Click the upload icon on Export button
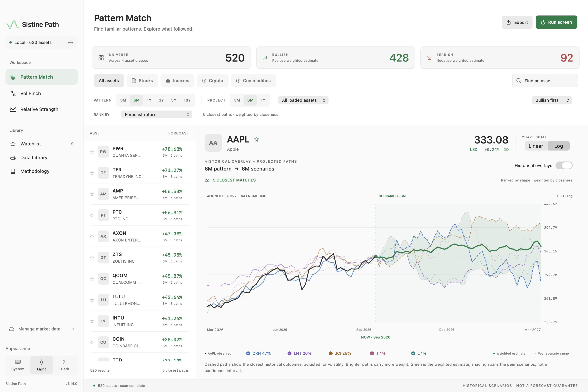This screenshot has height=392, width=588. click(x=508, y=23)
